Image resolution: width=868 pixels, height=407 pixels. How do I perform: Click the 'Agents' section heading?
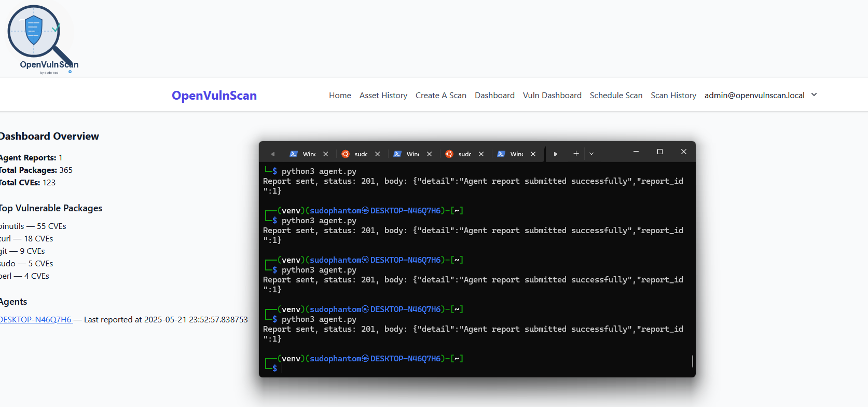[x=13, y=302]
